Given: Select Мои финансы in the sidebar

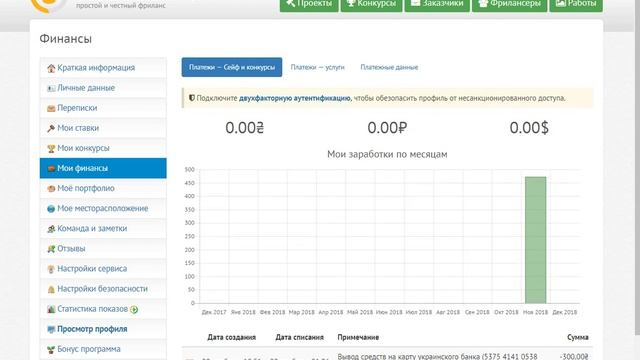Looking at the screenshot, I should 103,168.
